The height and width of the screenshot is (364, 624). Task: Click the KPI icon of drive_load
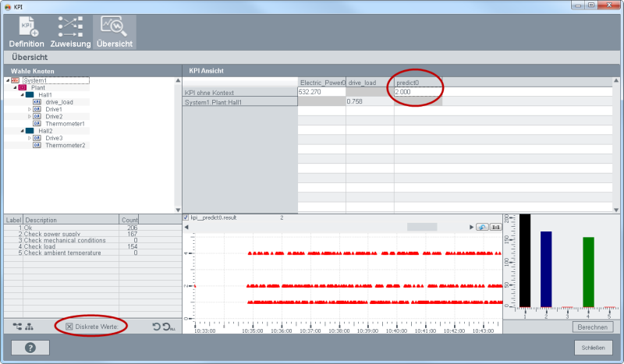pyautogui.click(x=37, y=102)
